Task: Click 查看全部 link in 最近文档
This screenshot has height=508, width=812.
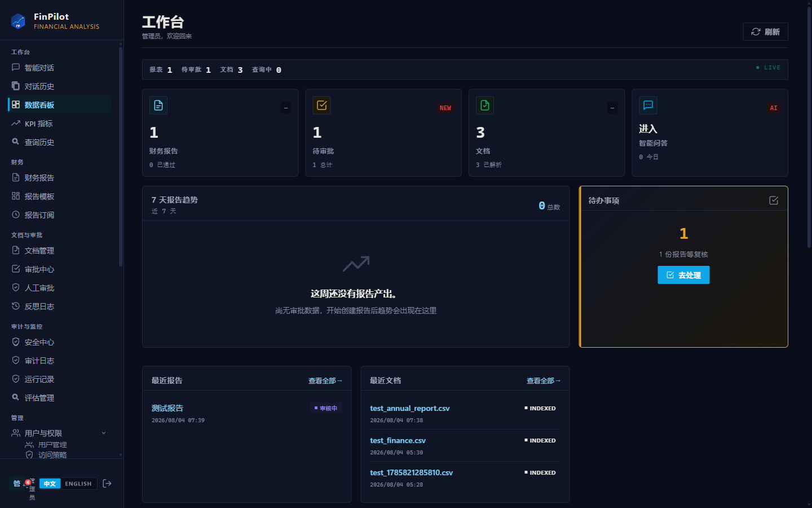Action: [x=544, y=381]
